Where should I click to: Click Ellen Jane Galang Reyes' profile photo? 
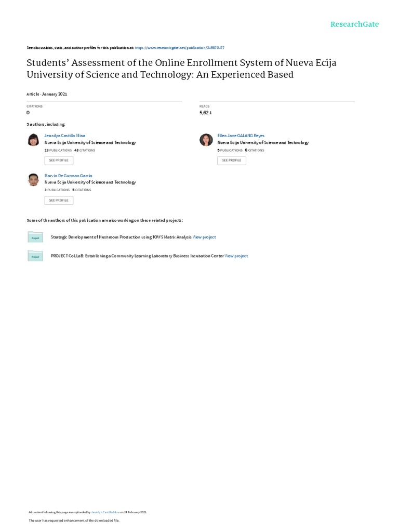[x=206, y=140]
